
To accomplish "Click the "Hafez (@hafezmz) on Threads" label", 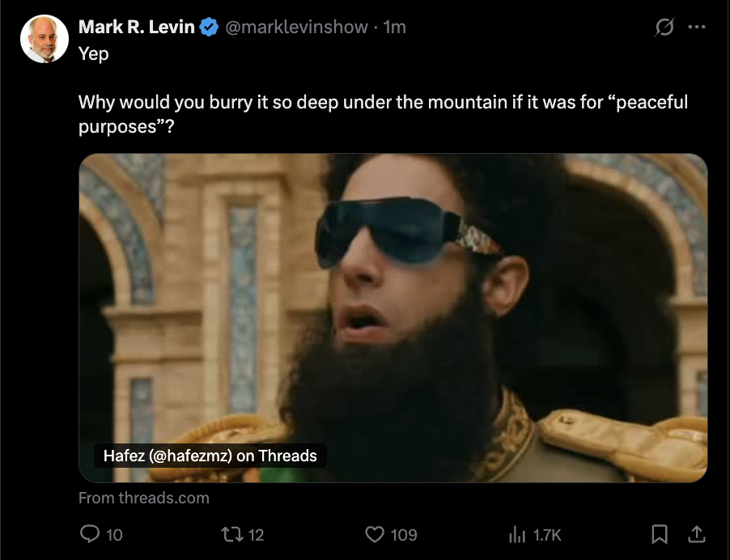I will 210,456.
